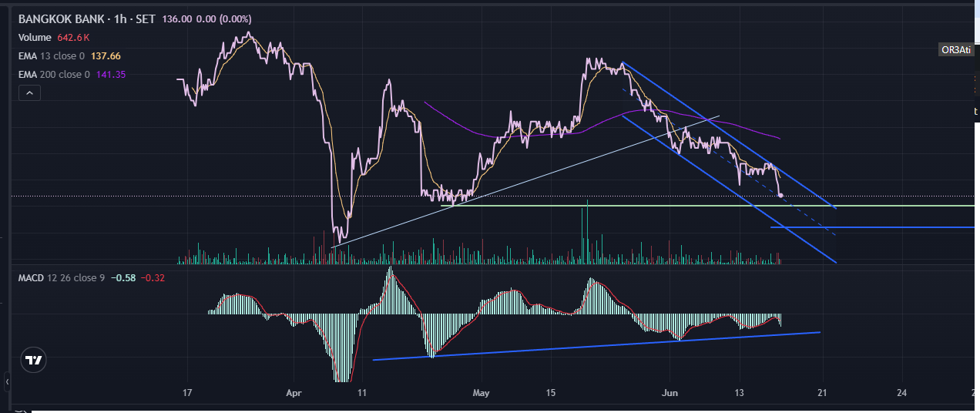Click the OR3Ati label on the right
Screen dimensions: 980x413
pos(956,50)
